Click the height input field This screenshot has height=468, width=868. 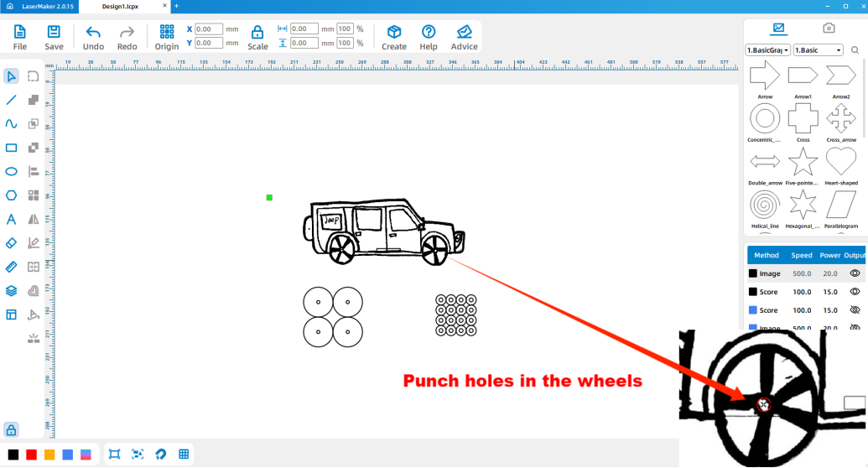[x=304, y=43]
